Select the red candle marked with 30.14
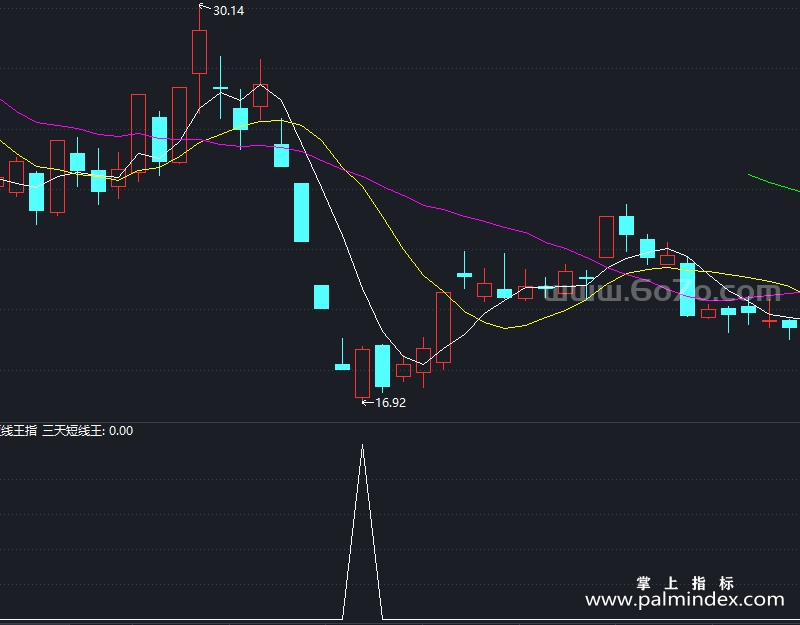This screenshot has height=625, width=800. pyautogui.click(x=199, y=52)
